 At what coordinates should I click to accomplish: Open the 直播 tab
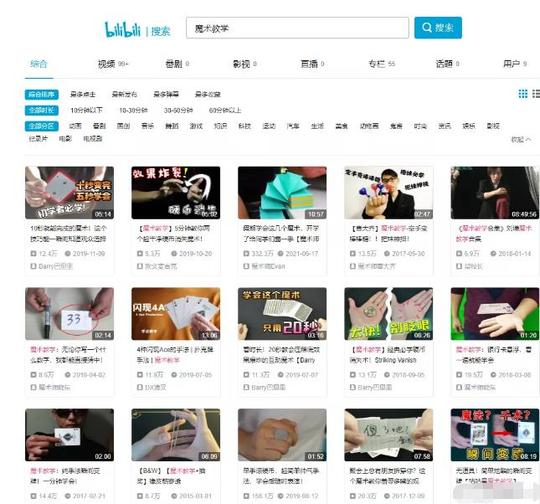(312, 64)
